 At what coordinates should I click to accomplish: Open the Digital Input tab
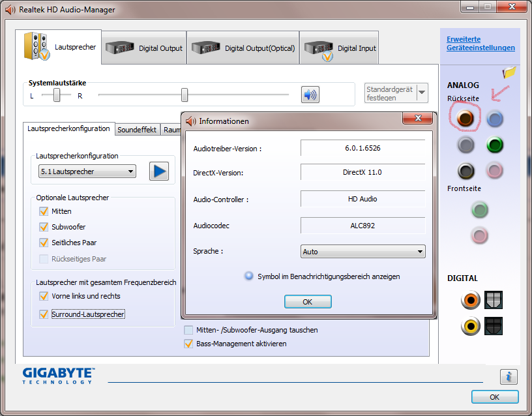[339, 48]
